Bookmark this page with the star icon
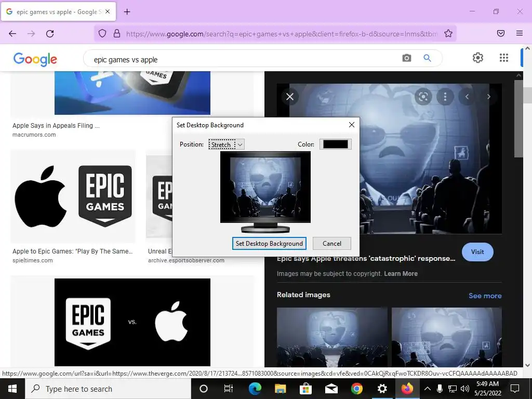Viewport: 532px width, 399px height. 448,33
